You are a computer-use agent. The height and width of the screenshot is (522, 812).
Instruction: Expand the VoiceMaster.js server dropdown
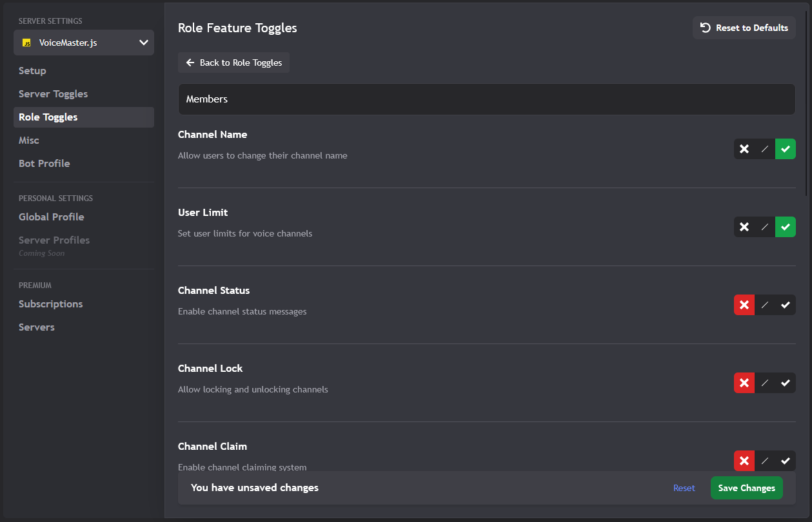click(143, 43)
